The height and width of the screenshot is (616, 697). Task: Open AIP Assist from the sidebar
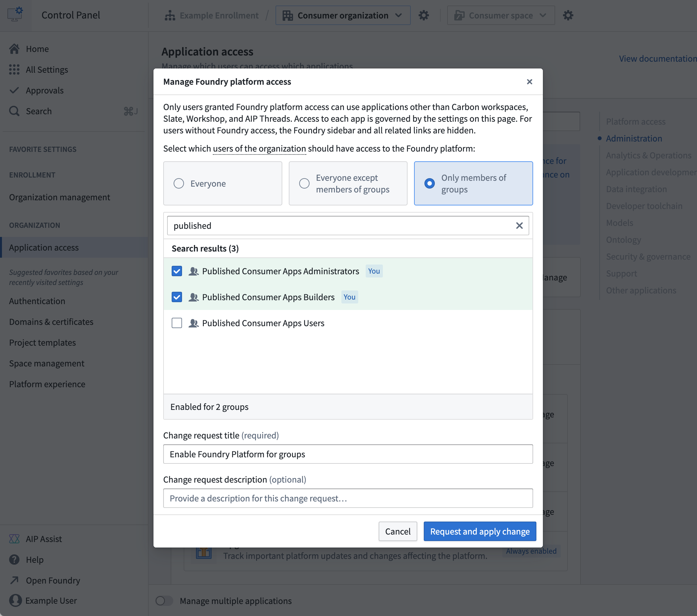(x=14, y=539)
